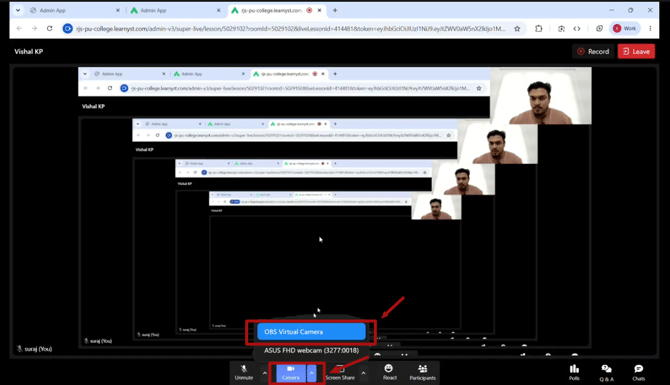This screenshot has height=385, width=670.
Task: Start recording with the Record button
Action: pyautogui.click(x=594, y=51)
